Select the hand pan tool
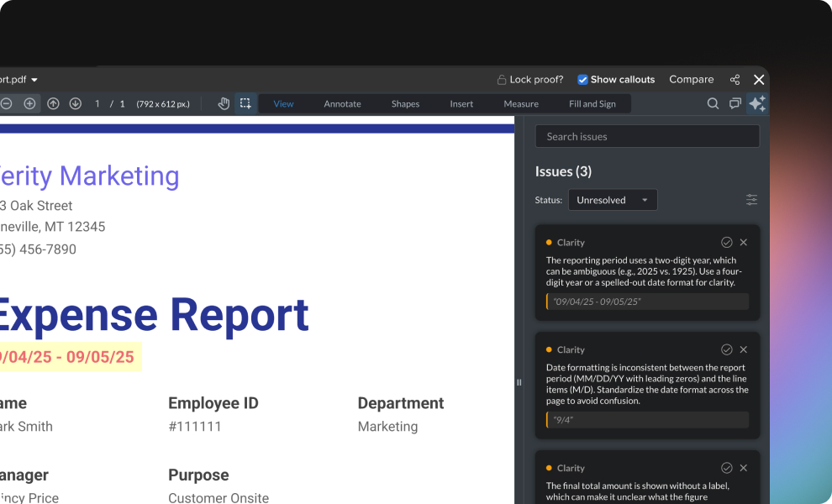Screen dimensions: 832x504 point(224,103)
